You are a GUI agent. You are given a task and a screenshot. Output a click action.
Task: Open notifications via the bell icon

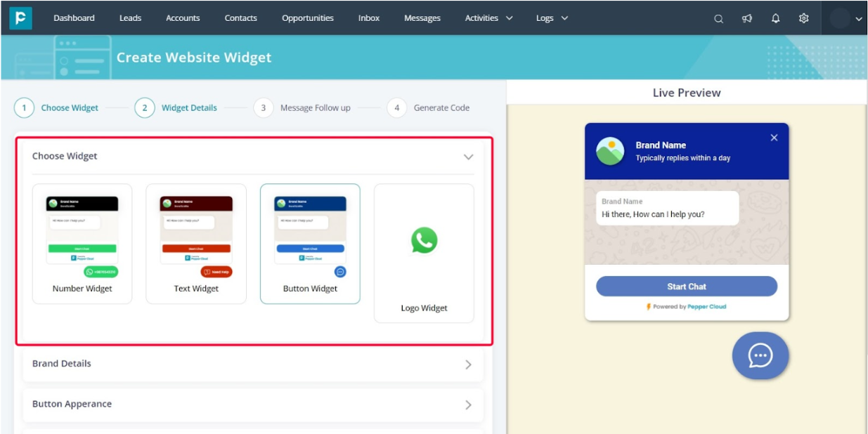[774, 18]
